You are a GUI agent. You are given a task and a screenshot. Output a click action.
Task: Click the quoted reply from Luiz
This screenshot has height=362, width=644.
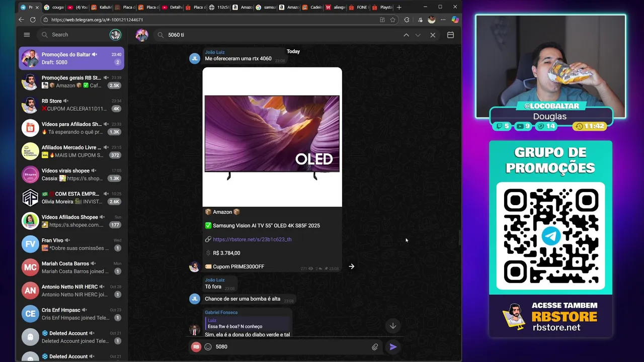[247, 323]
